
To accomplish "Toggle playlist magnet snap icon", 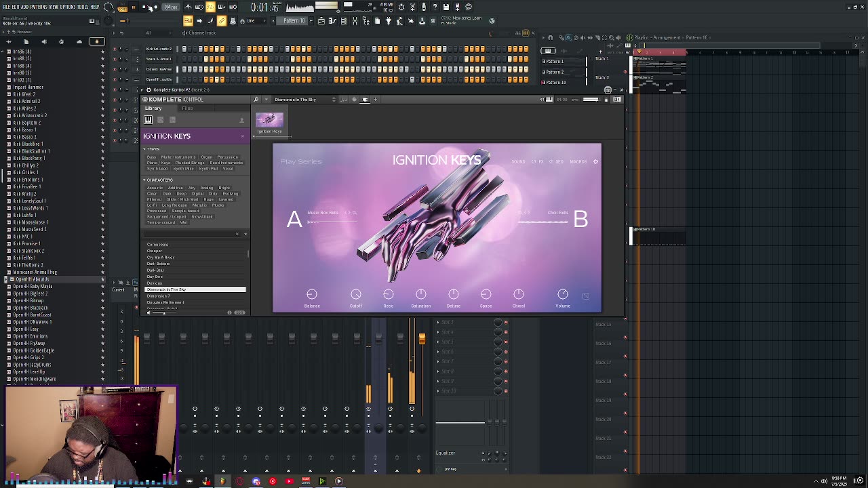I will pyautogui.click(x=551, y=38).
